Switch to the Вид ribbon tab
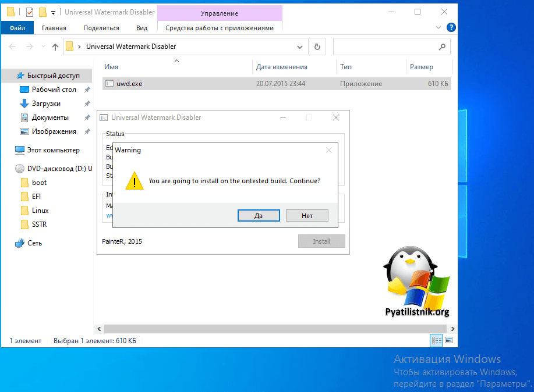Screen dimensions: 534x392 142,28
